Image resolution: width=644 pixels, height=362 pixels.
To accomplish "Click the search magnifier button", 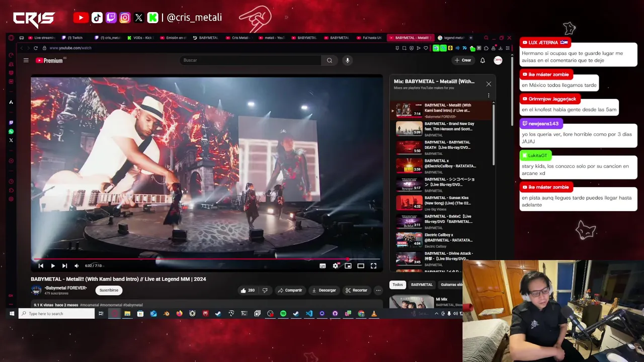I will click(x=330, y=60).
